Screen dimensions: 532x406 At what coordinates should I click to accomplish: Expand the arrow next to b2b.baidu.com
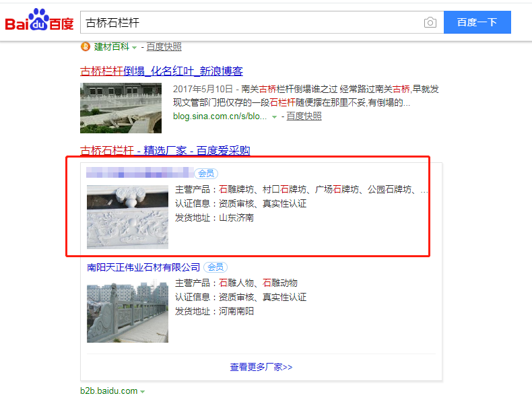click(143, 392)
